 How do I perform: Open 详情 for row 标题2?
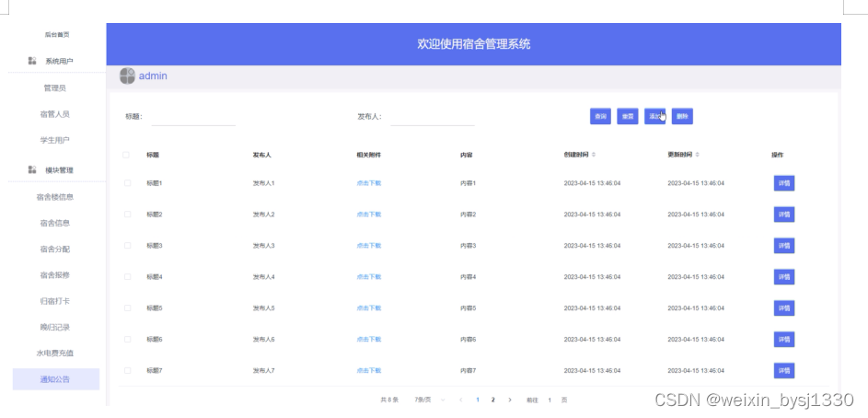coord(784,215)
